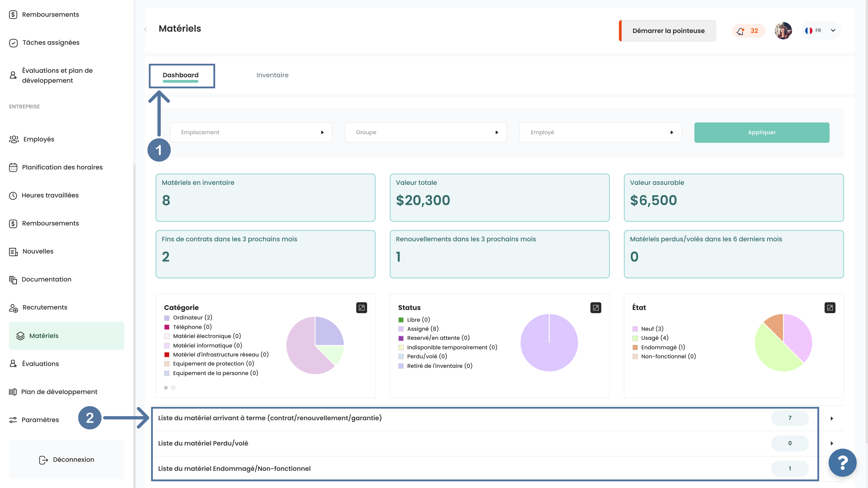Open Tâches assignées in the sidebar
Image resolution: width=868 pixels, height=488 pixels.
coord(51,43)
